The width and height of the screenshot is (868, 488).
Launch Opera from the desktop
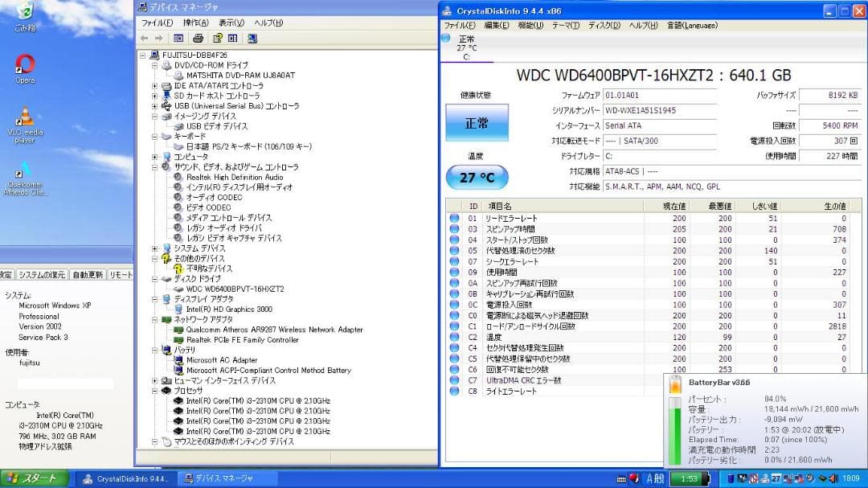coord(25,68)
